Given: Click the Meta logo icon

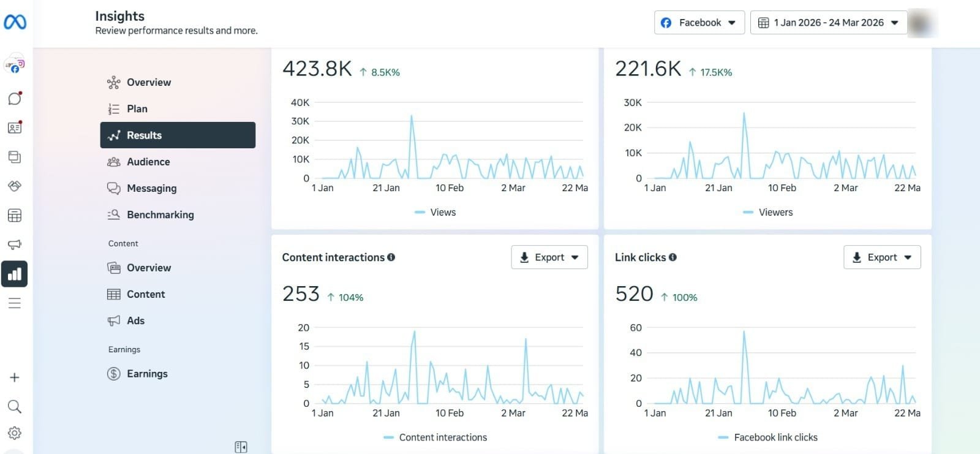Looking at the screenshot, I should 15,23.
